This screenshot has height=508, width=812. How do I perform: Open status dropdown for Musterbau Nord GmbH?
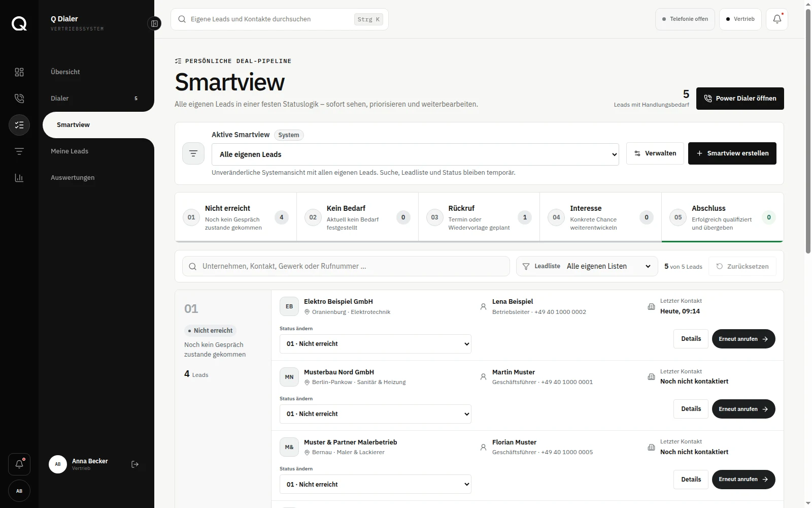(376, 414)
